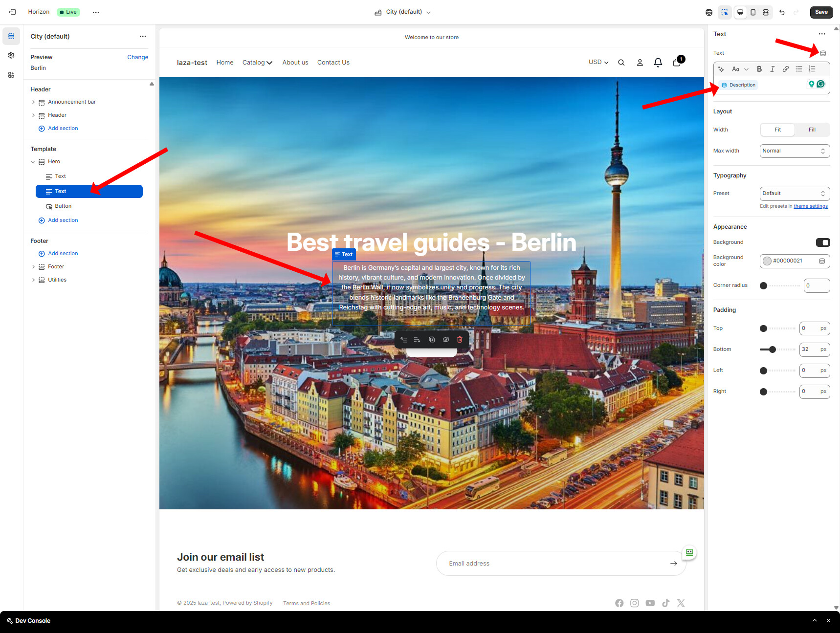This screenshot has width=840, height=633.
Task: Connect dynamic source for background color
Action: [822, 261]
